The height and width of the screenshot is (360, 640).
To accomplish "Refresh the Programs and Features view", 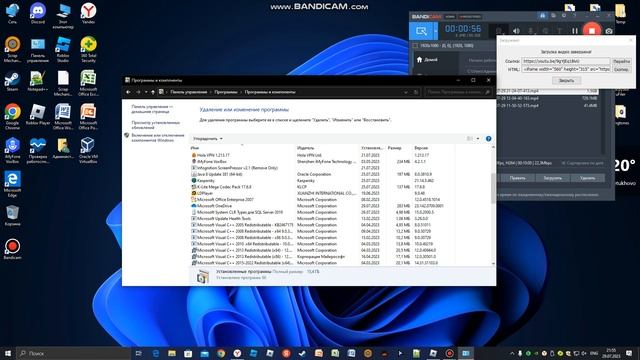I will [416, 92].
